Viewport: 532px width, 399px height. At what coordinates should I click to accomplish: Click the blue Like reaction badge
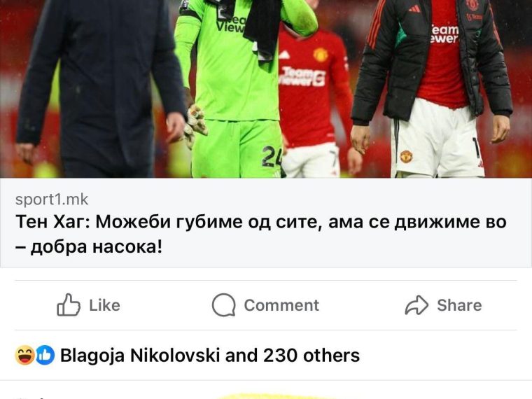[x=45, y=355]
